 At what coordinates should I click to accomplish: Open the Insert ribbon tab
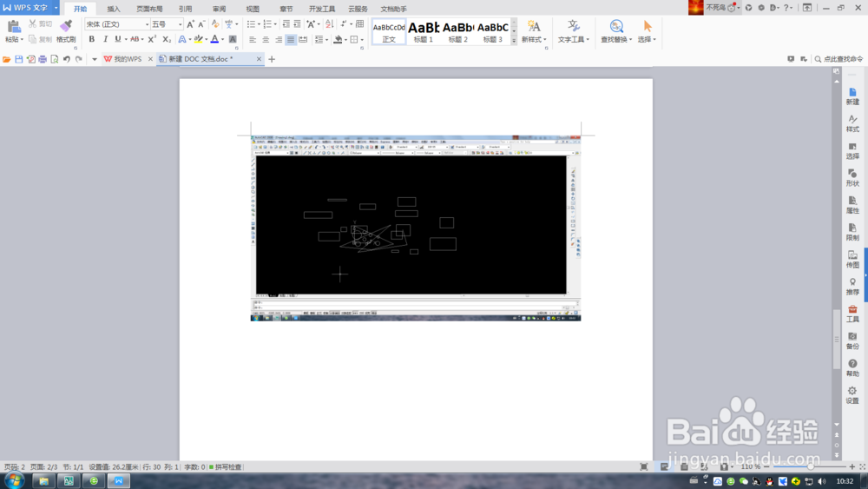tap(114, 9)
